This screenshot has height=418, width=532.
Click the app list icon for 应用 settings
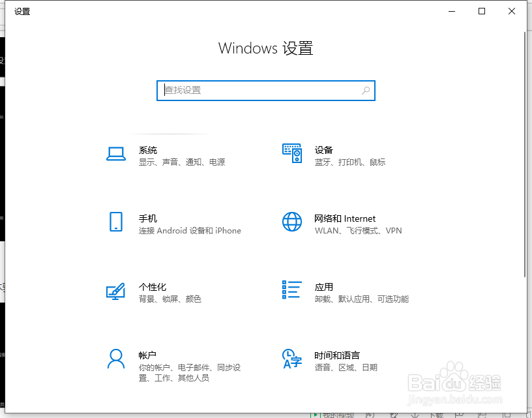pos(291,291)
